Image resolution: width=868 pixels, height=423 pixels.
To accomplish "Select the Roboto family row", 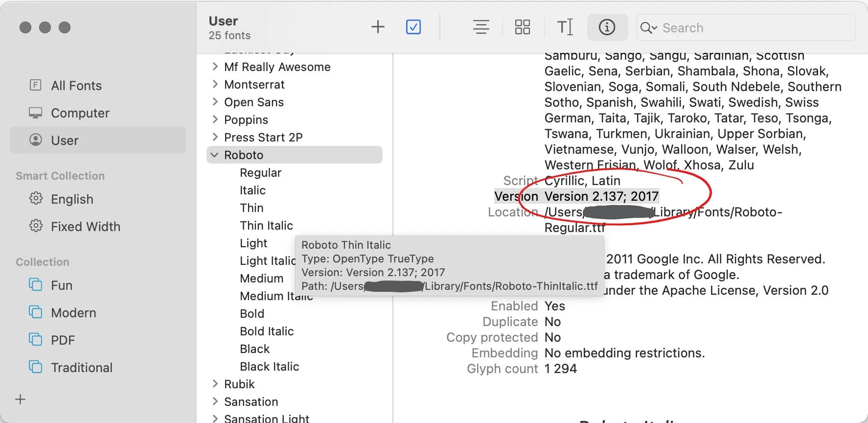I will [x=295, y=155].
